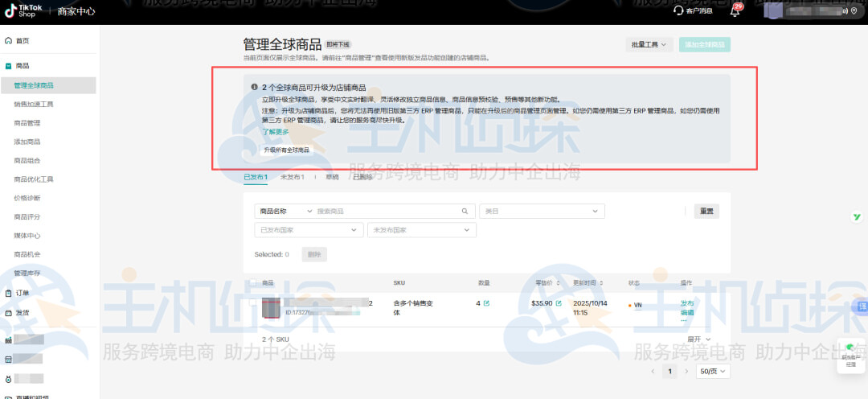Open the notification bell with 29 badge
The image size is (868, 399).
(x=735, y=10)
